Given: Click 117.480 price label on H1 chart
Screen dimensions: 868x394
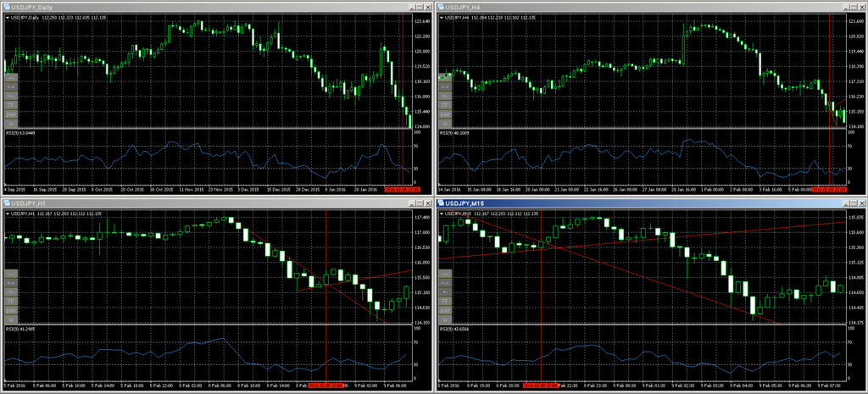Looking at the screenshot, I should coord(422,218).
